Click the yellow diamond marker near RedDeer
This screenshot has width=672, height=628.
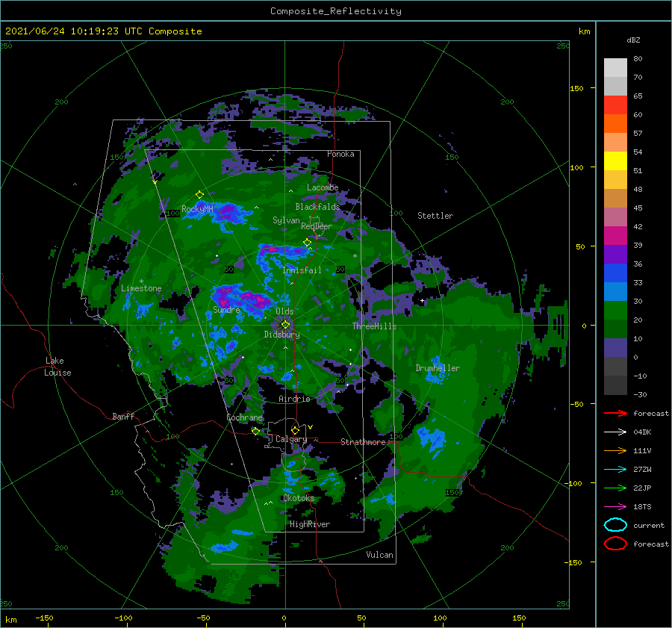(x=307, y=243)
